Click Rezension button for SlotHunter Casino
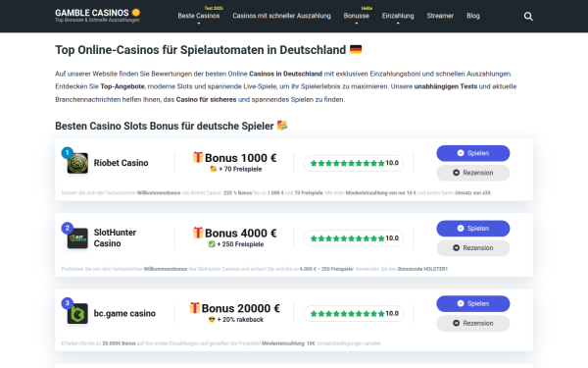The image size is (588, 368). [x=473, y=248]
